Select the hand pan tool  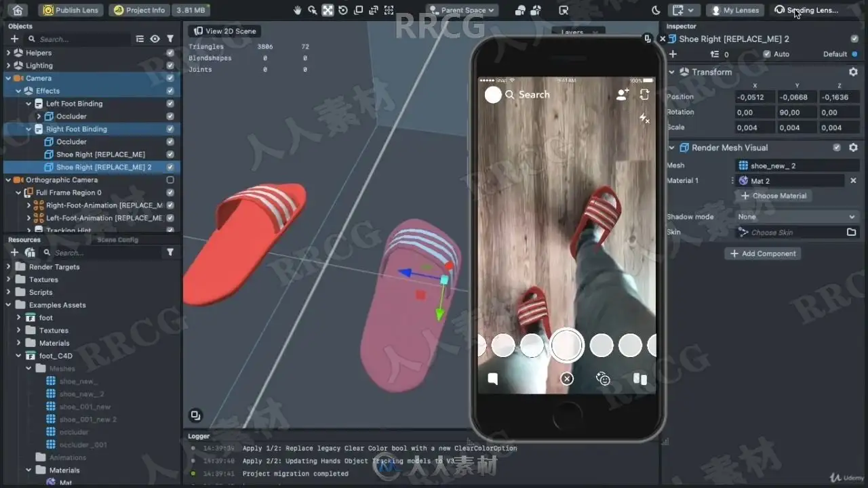298,10
